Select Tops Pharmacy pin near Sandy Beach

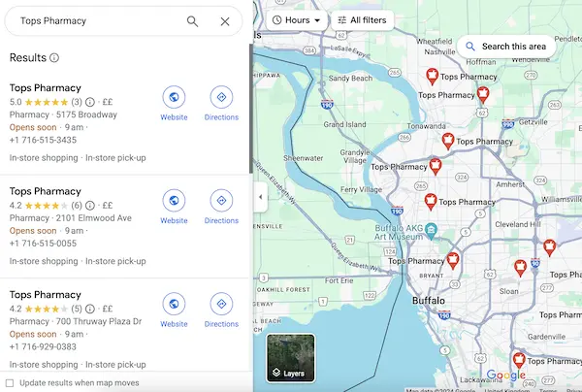tap(432, 77)
